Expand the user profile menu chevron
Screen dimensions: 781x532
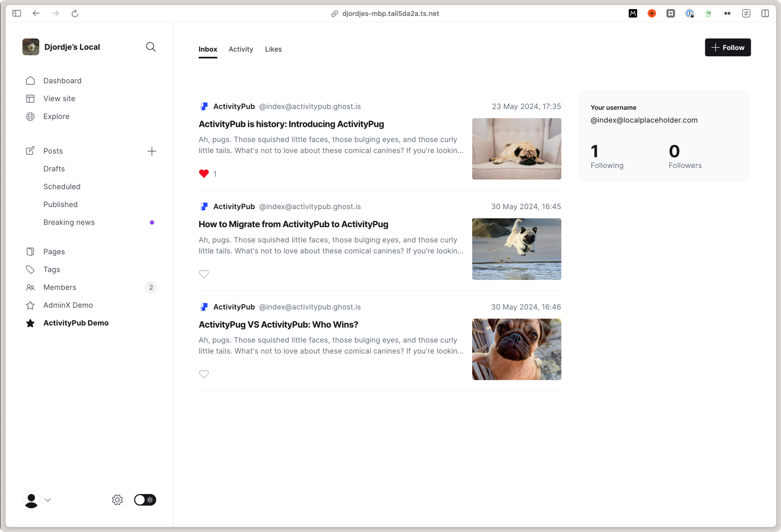48,500
